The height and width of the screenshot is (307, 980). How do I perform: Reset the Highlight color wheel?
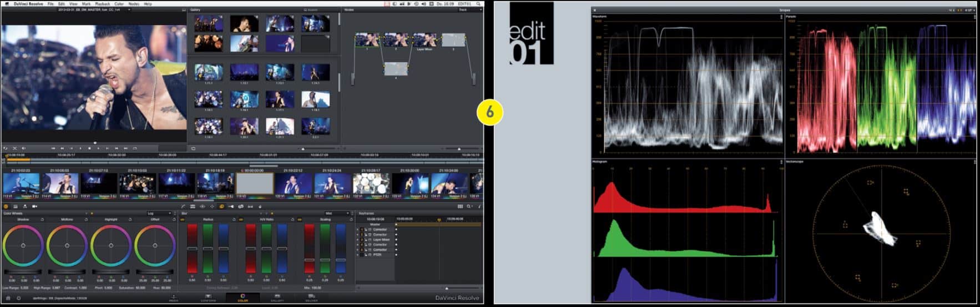130,219
